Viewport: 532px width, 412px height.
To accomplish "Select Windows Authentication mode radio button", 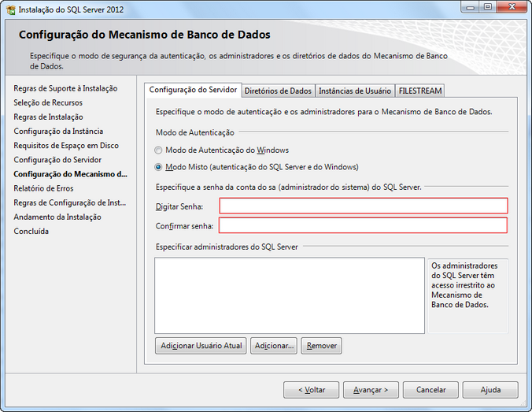I will pyautogui.click(x=158, y=150).
